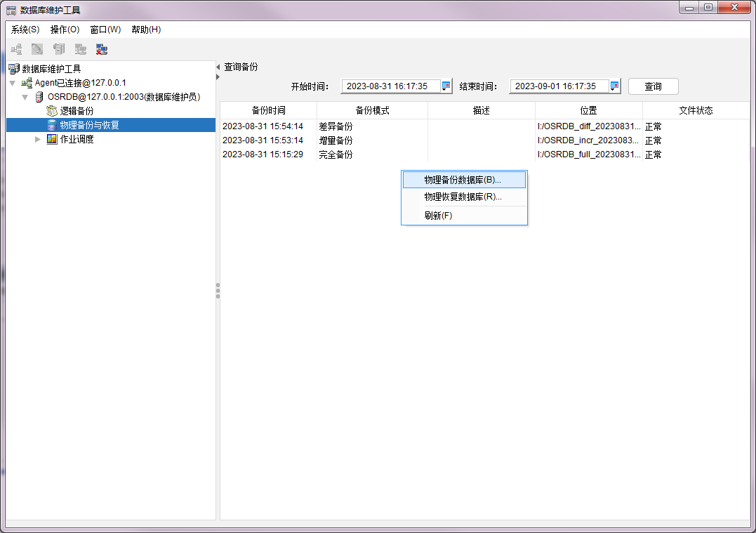
Task: Click the Agent connection icon in tree
Action: (27, 83)
